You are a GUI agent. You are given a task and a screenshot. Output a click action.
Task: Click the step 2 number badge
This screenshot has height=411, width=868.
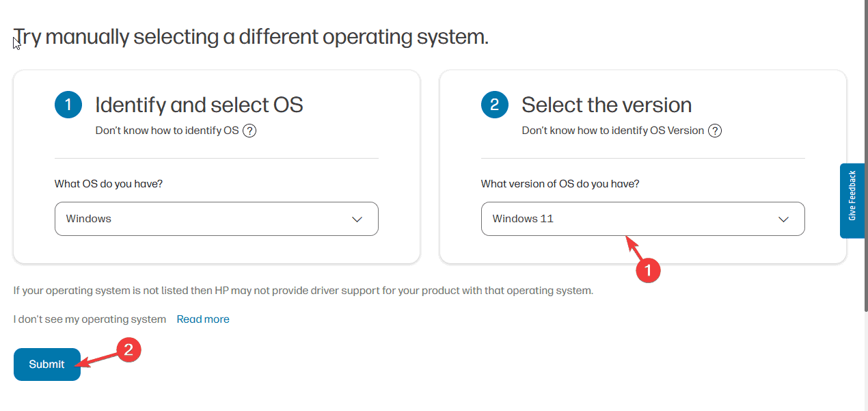pos(495,105)
